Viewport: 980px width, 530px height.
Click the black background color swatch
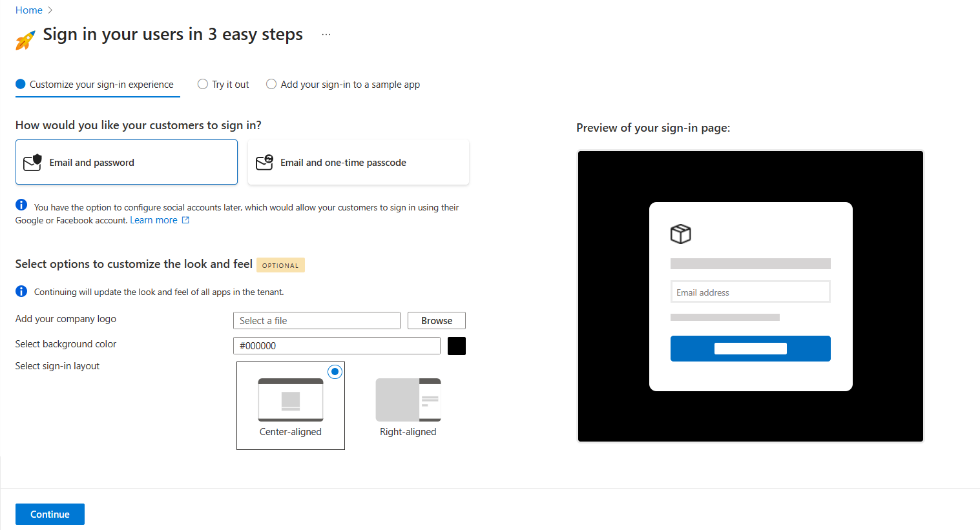tap(456, 345)
